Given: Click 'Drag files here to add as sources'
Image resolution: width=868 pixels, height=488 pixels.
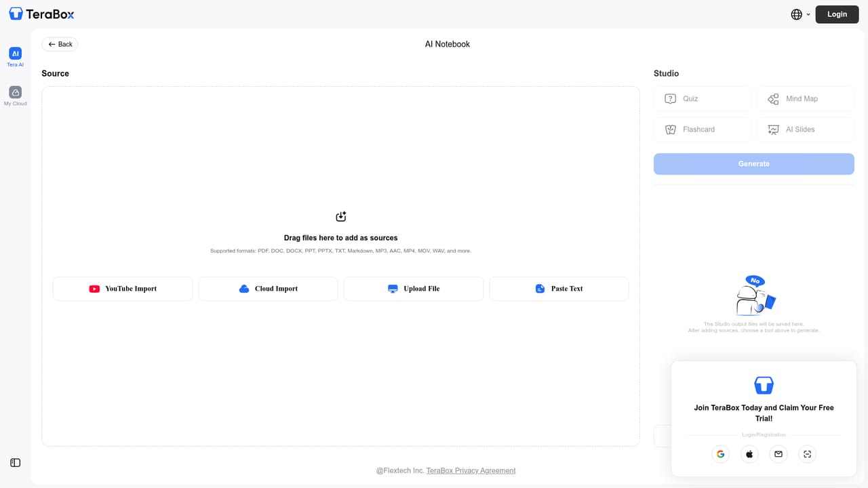Looking at the screenshot, I should (340, 238).
